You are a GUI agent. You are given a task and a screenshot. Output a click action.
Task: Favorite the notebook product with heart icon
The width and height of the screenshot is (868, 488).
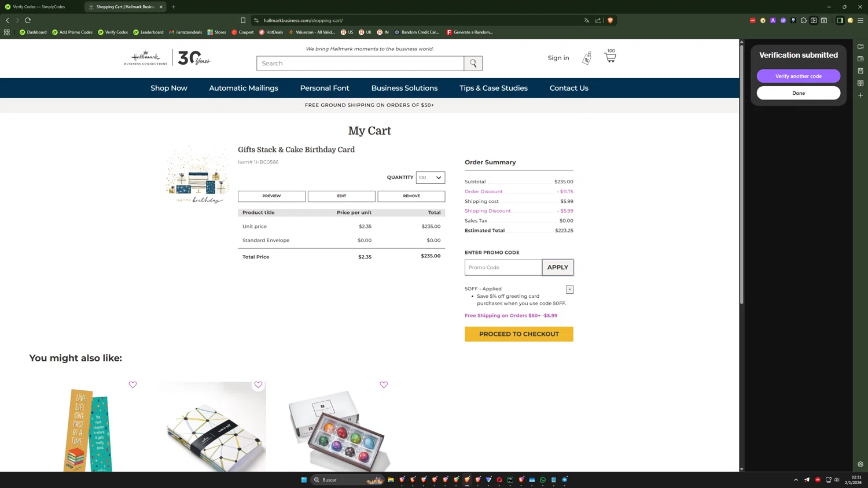click(x=258, y=385)
